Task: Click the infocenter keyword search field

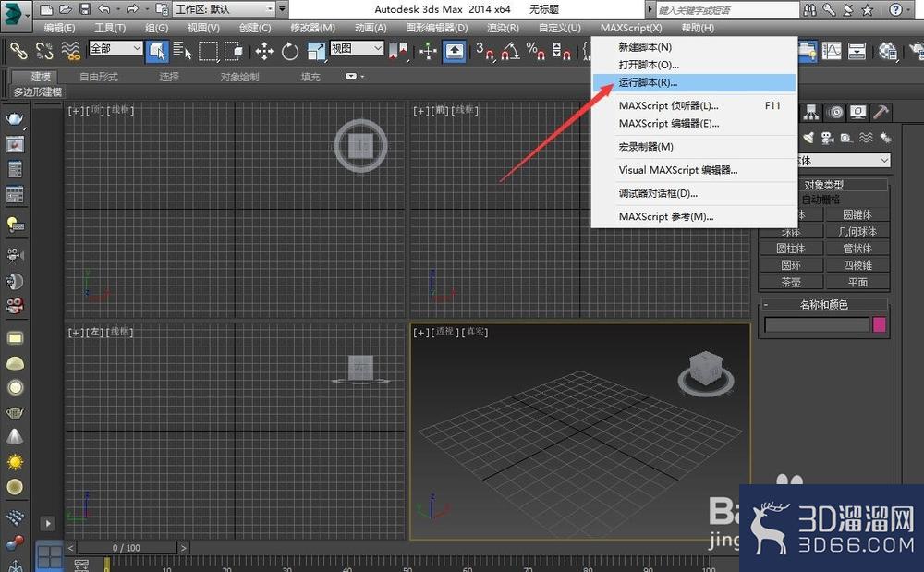Action: coord(727,10)
